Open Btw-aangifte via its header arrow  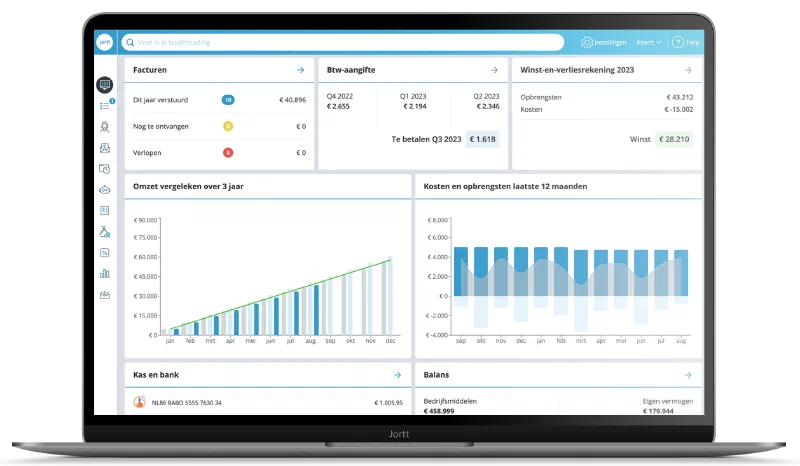(494, 70)
